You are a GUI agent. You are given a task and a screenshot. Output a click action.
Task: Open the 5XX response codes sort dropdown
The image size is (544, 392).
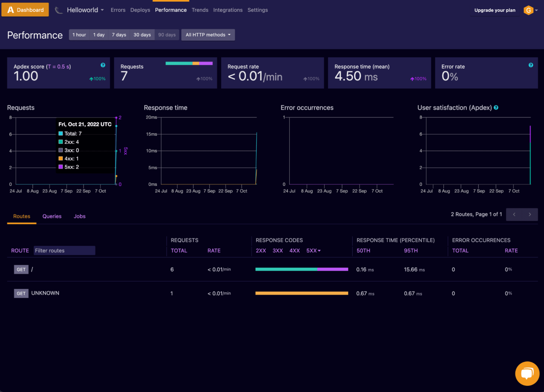click(x=314, y=250)
